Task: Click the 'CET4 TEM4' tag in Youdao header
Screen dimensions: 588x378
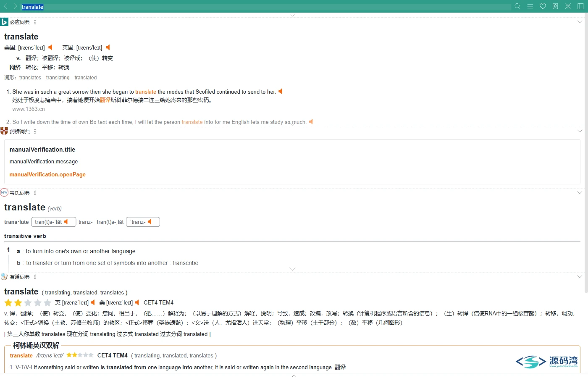Action: click(158, 302)
